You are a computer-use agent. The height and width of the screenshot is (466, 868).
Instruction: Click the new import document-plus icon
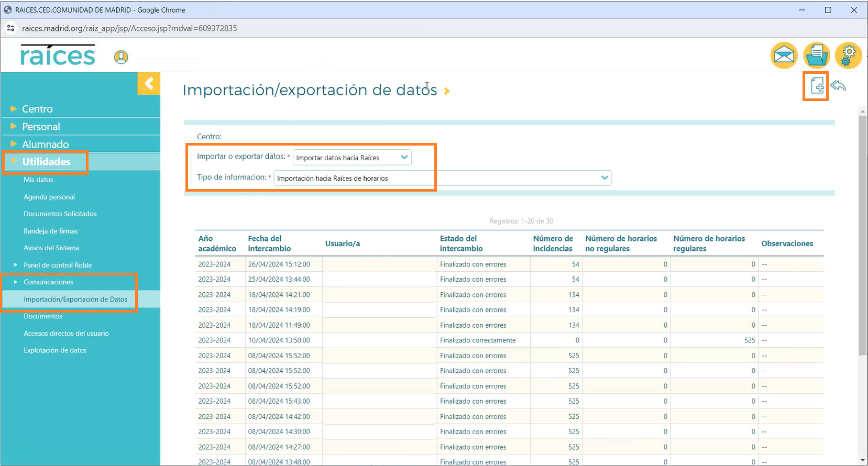click(817, 86)
